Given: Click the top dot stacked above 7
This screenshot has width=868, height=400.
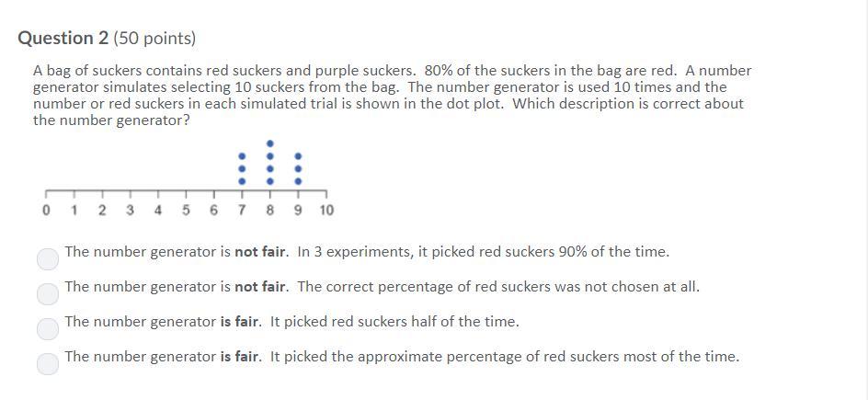Looking at the screenshot, I should pyautogui.click(x=242, y=156).
